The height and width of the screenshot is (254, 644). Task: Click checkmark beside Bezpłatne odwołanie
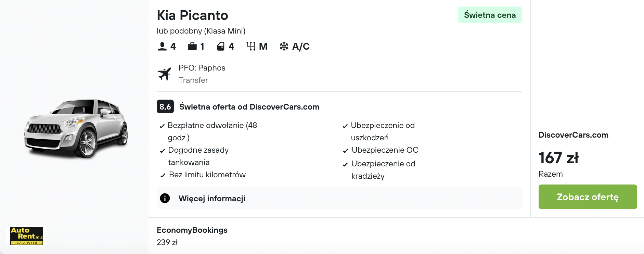[x=162, y=126]
